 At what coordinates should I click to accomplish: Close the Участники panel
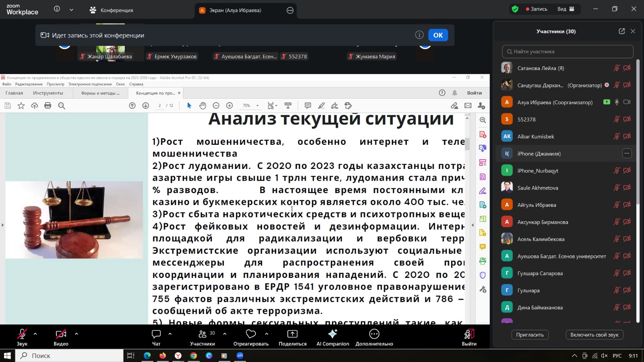633,31
